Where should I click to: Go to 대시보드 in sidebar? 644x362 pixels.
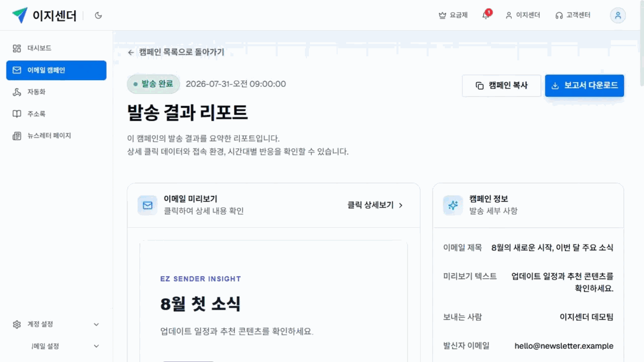[x=56, y=48]
